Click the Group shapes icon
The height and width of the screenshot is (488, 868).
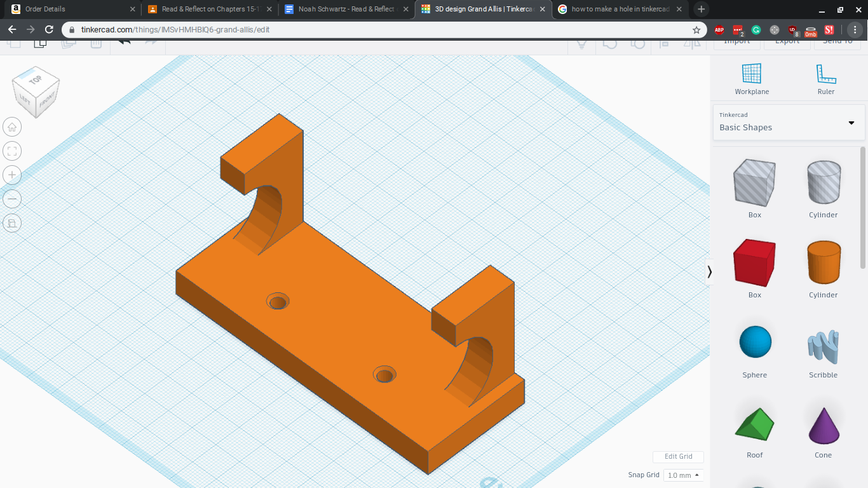610,44
